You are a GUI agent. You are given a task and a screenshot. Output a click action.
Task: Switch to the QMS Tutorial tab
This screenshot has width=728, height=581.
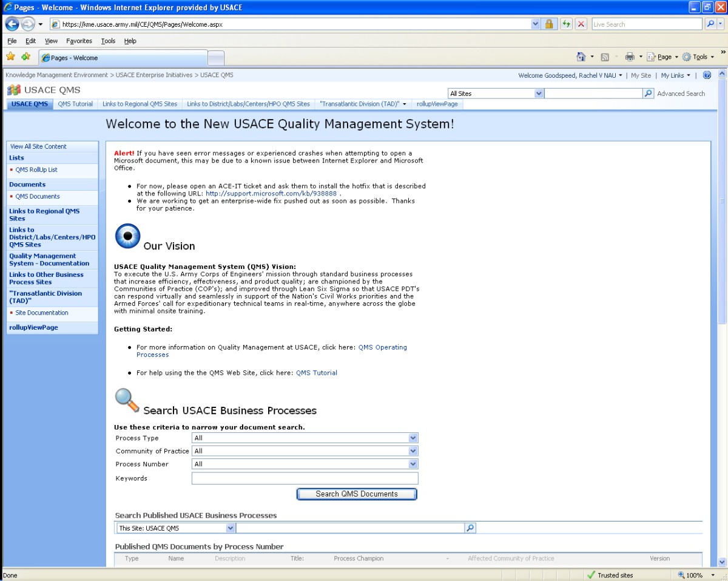coord(75,104)
